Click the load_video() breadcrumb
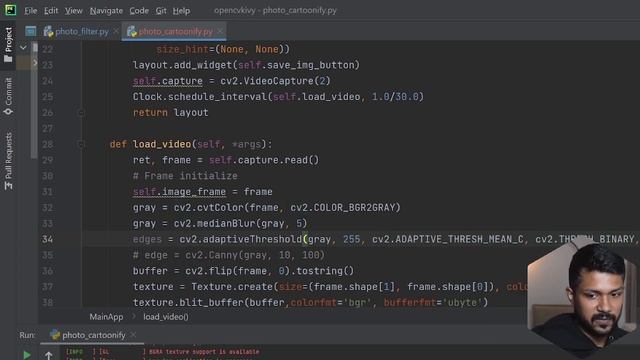 point(166,317)
